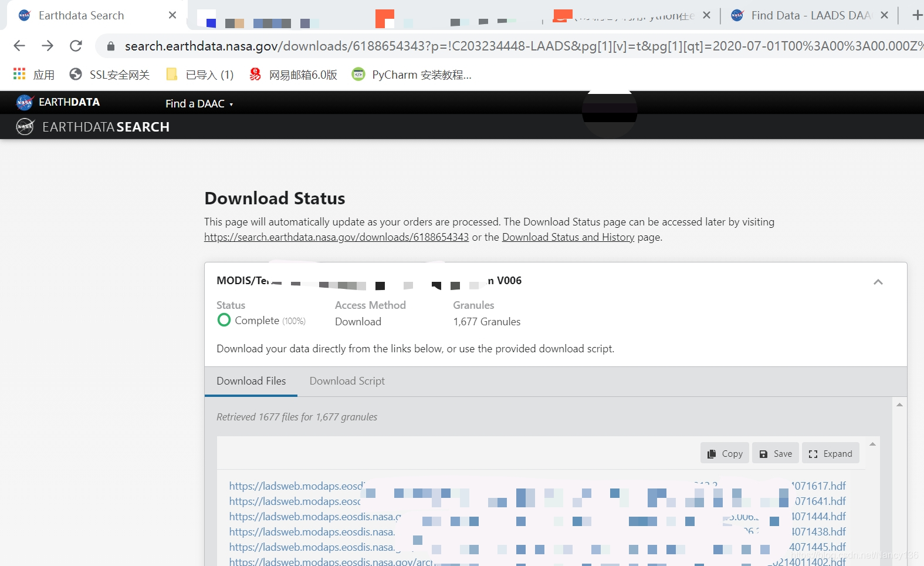Viewport: 924px width, 566px height.
Task: Open the apps grid bookmark icon
Action: (19, 74)
